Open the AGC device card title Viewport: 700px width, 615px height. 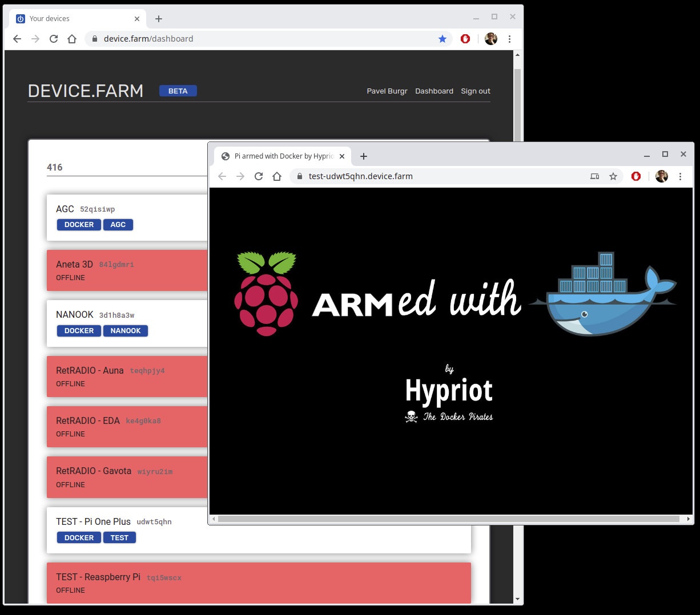(x=65, y=209)
